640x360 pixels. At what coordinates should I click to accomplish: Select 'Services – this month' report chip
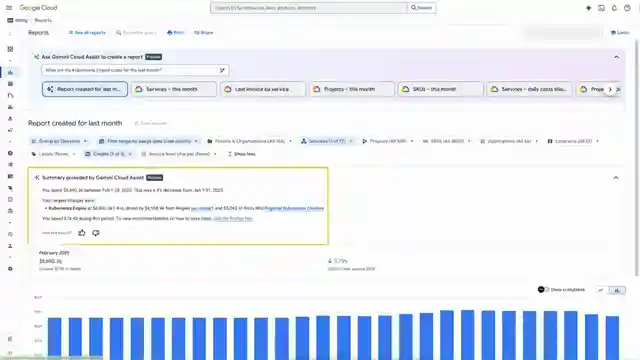(174, 89)
